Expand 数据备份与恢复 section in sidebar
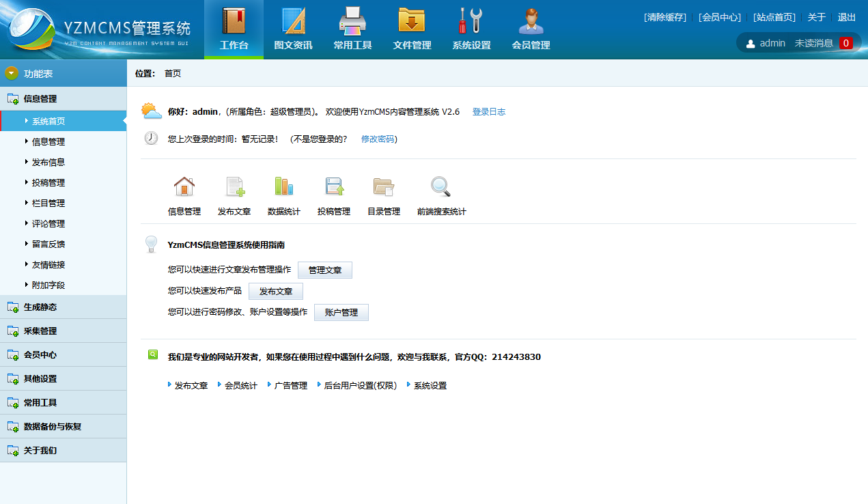The image size is (868, 504). click(52, 427)
